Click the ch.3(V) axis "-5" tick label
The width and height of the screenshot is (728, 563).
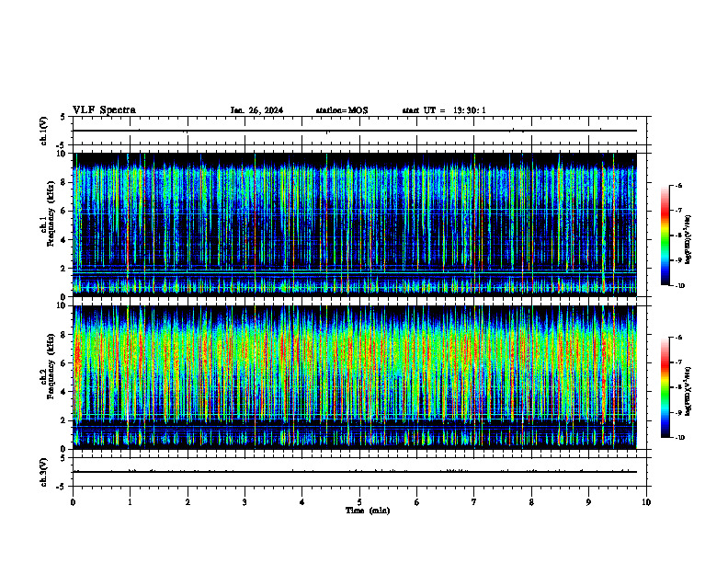[x=62, y=487]
